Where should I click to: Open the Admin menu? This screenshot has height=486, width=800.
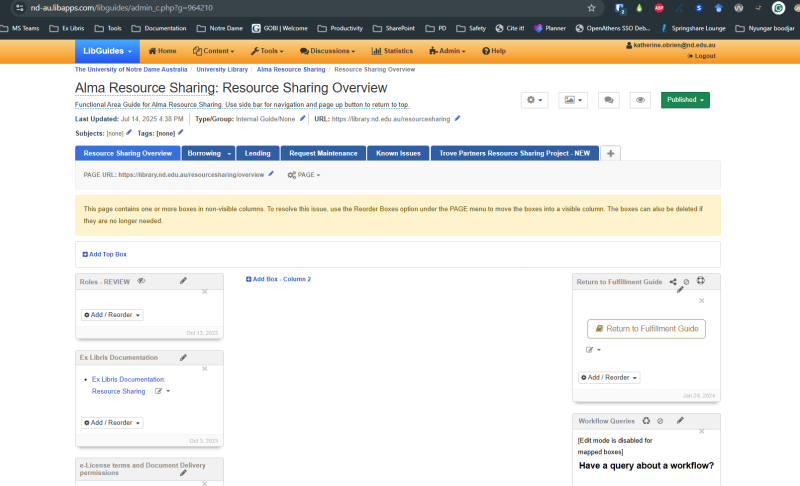click(447, 51)
